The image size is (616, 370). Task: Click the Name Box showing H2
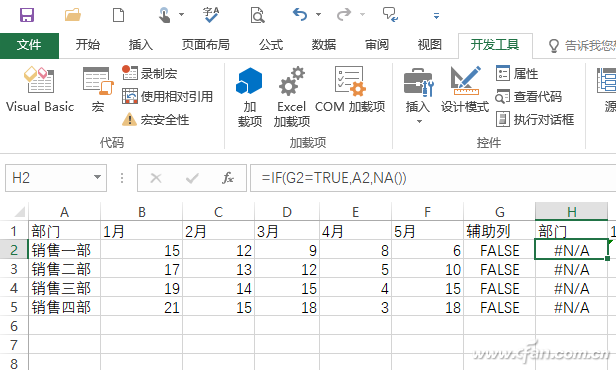tap(56, 178)
